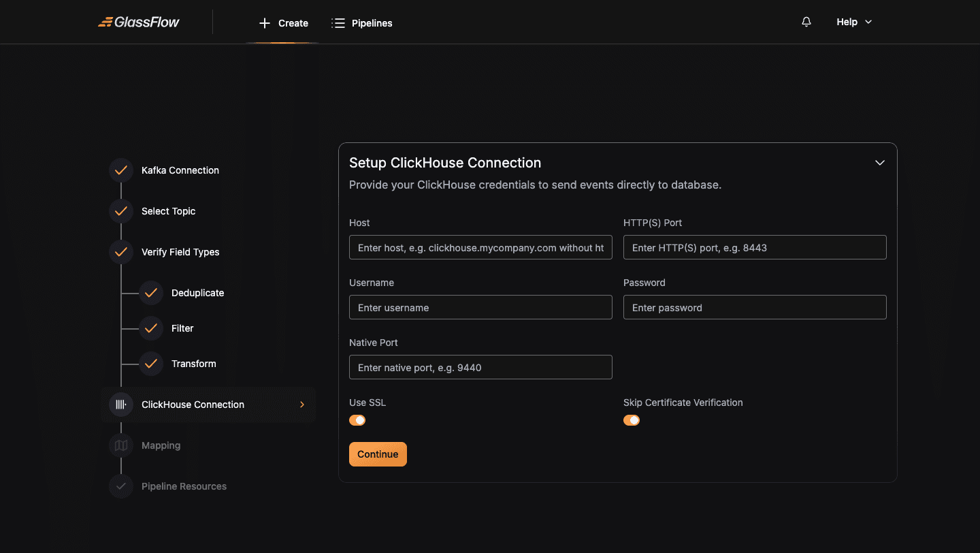
Task: Click the Skip Certificate Verification label
Action: 683,402
